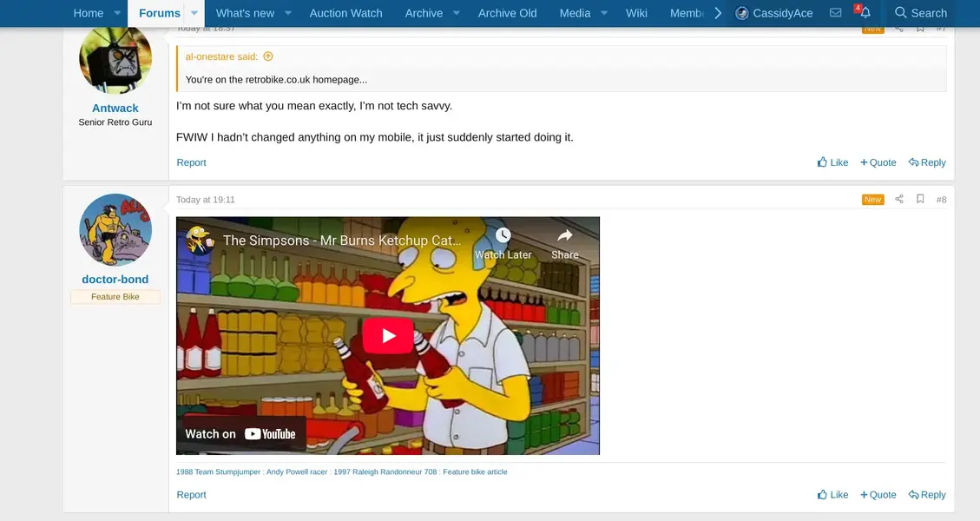Open the Media tab
This screenshot has height=521, width=980.
tap(575, 13)
